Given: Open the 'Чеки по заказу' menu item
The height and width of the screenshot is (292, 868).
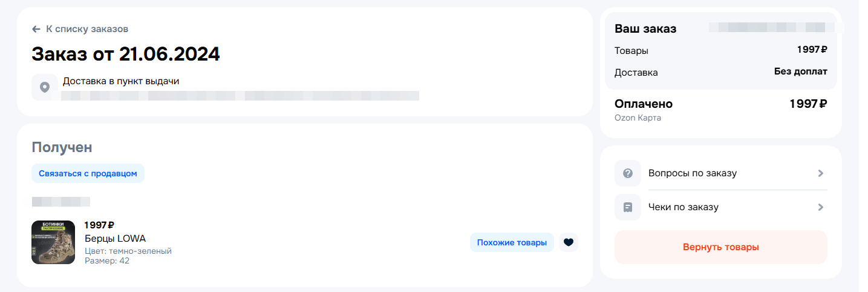Looking at the screenshot, I should (x=684, y=207).
